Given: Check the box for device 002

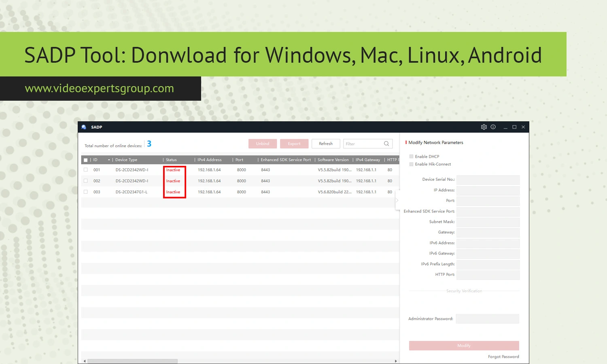Looking at the screenshot, I should (85, 181).
